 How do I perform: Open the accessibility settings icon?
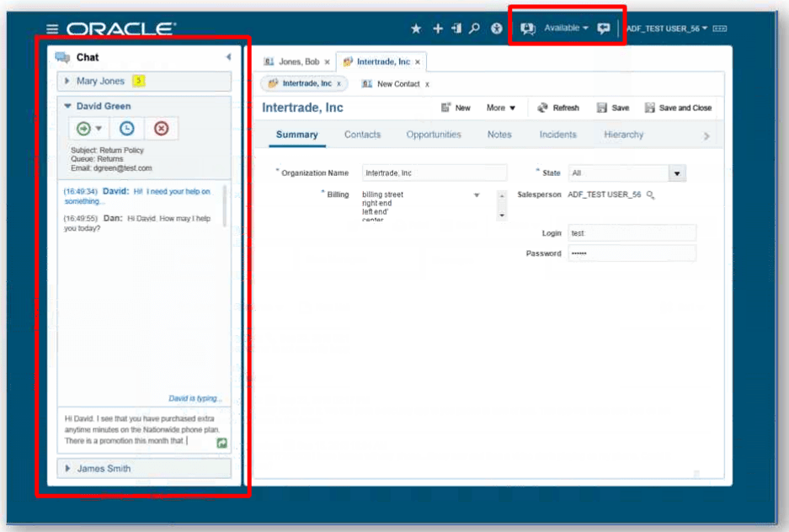click(497, 29)
